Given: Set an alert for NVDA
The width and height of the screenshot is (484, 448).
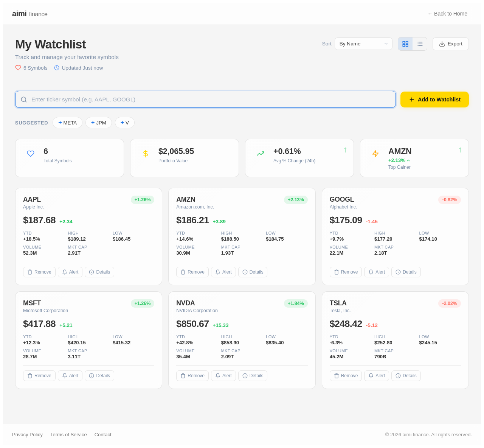Looking at the screenshot, I should 223,376.
